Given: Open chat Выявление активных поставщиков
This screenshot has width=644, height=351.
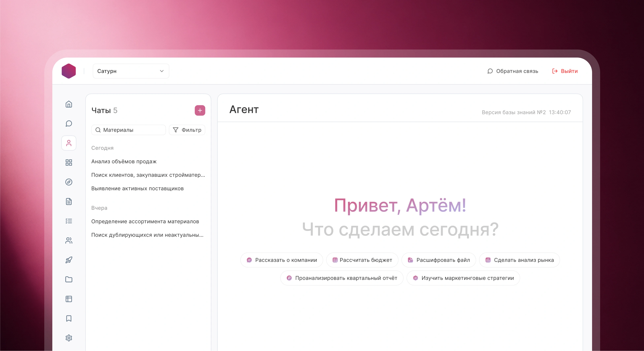Looking at the screenshot, I should (137, 189).
